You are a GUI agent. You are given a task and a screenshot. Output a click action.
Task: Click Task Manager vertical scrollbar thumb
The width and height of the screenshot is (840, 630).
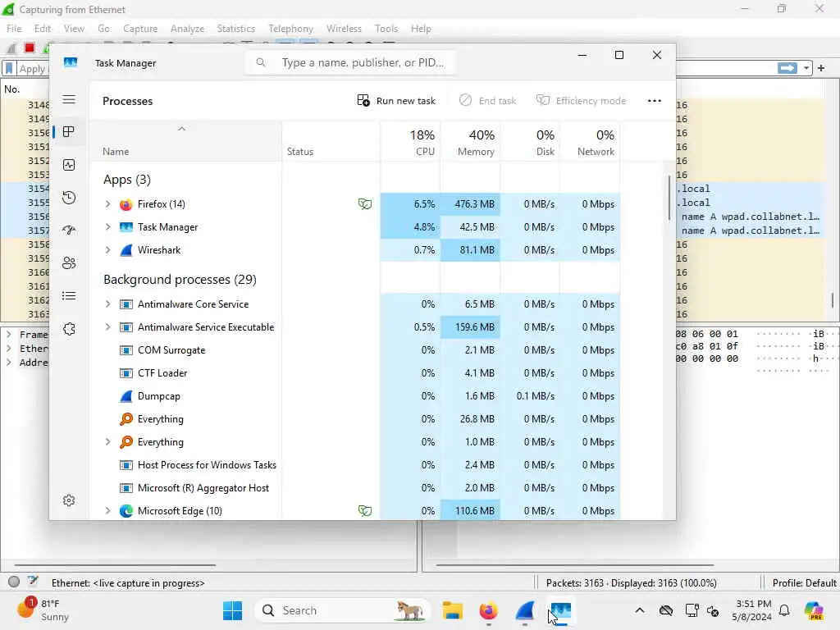click(x=669, y=197)
